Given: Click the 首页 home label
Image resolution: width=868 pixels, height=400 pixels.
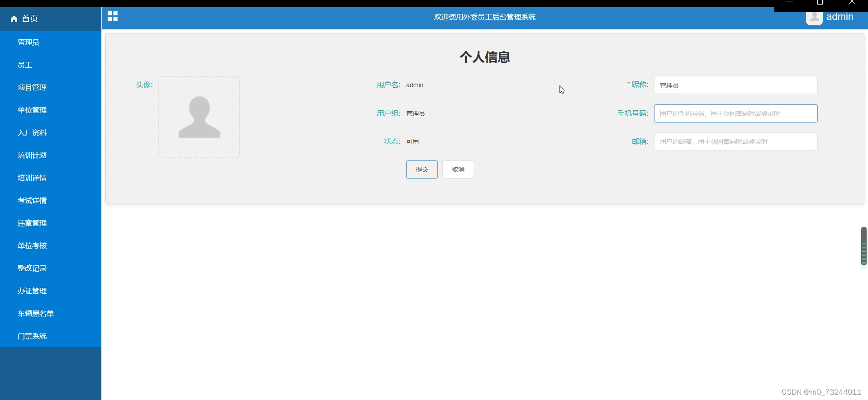Looking at the screenshot, I should coord(30,19).
